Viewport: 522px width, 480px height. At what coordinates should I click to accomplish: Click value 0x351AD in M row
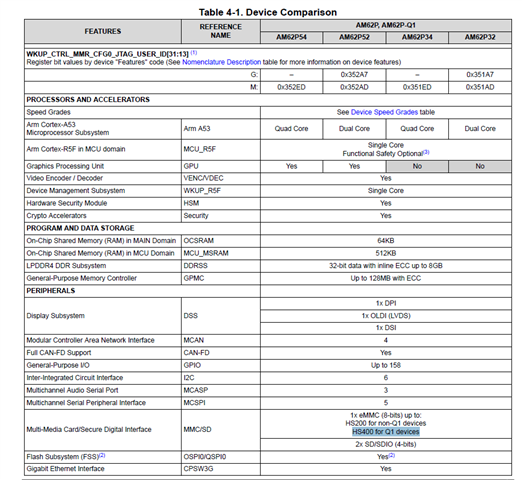[x=480, y=87]
